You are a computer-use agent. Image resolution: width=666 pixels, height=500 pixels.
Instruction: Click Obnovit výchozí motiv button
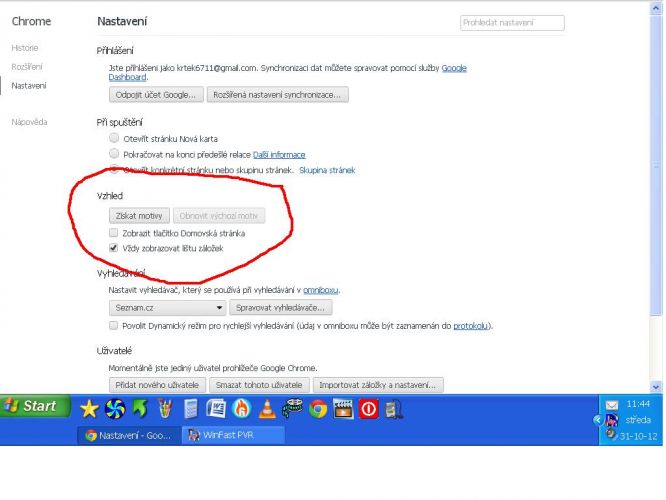point(219,216)
